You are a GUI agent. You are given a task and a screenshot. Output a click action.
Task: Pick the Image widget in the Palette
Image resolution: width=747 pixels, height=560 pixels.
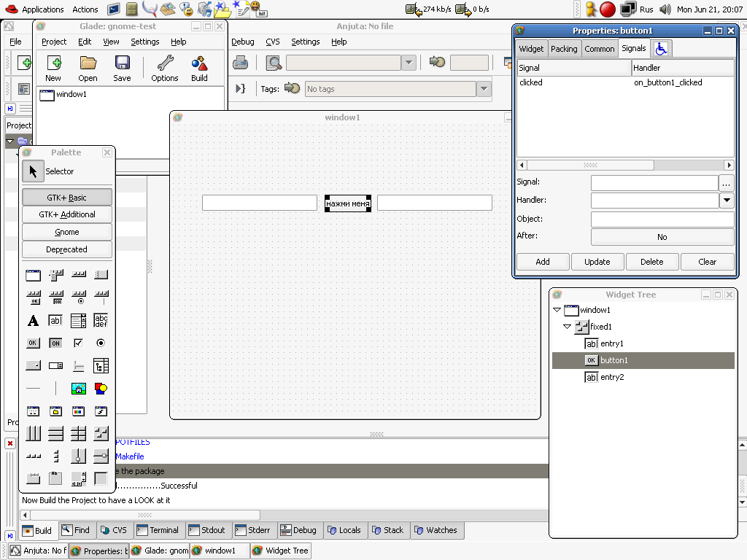click(78, 389)
